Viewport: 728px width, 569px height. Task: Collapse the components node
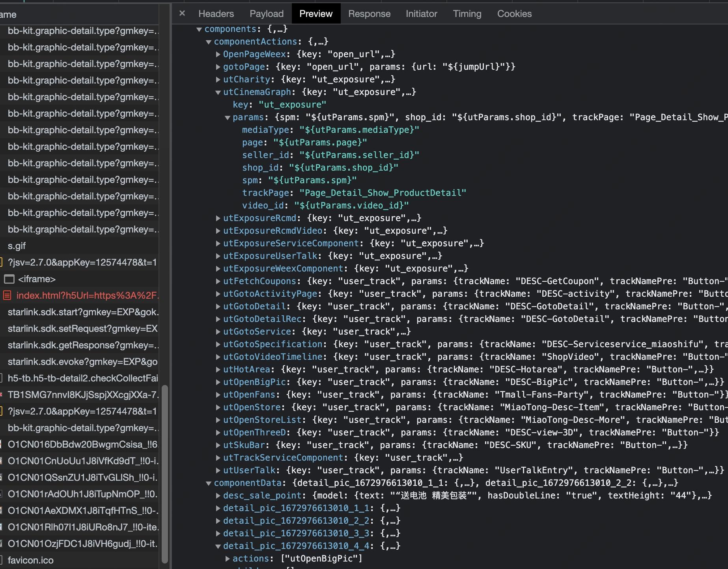pyautogui.click(x=199, y=29)
